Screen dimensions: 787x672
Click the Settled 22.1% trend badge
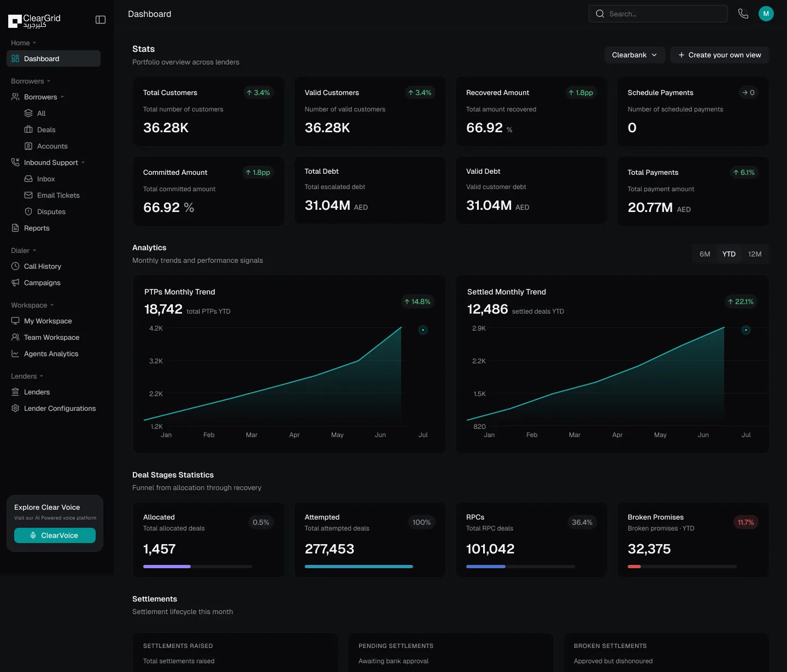[x=741, y=302]
